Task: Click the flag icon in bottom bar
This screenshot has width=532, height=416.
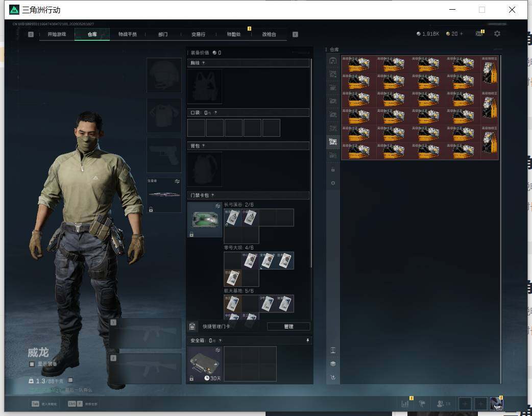Action: [x=422, y=404]
